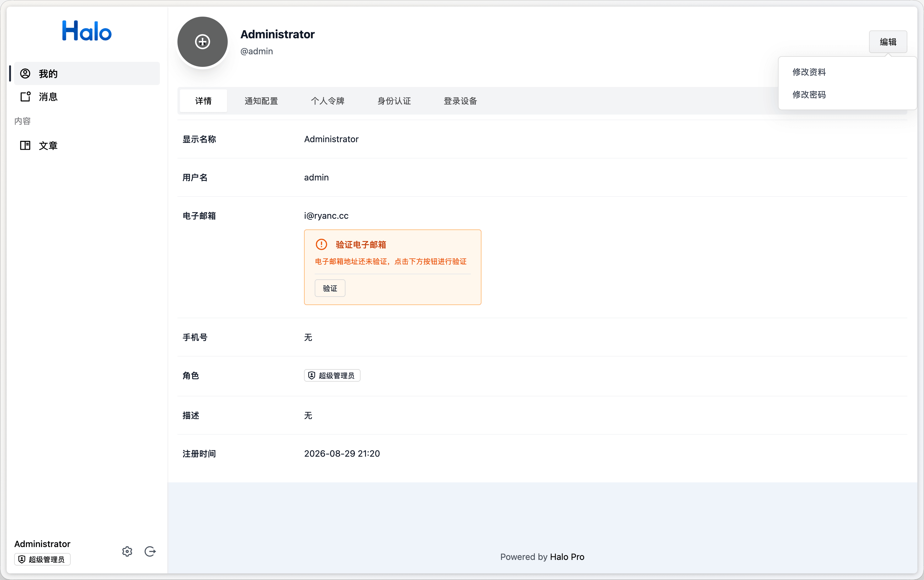The width and height of the screenshot is (924, 580).
Task: Choose 修改资料 from edit menu
Action: pyautogui.click(x=847, y=72)
